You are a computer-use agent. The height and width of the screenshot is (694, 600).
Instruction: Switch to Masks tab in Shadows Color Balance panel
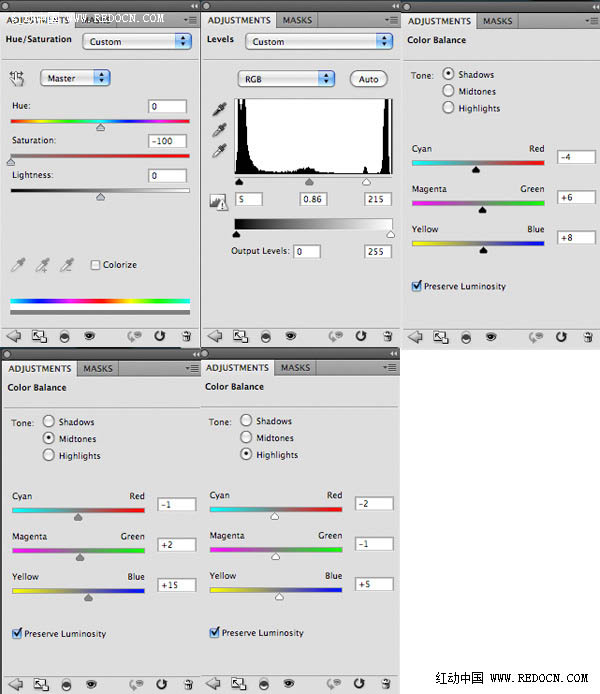pyautogui.click(x=497, y=21)
